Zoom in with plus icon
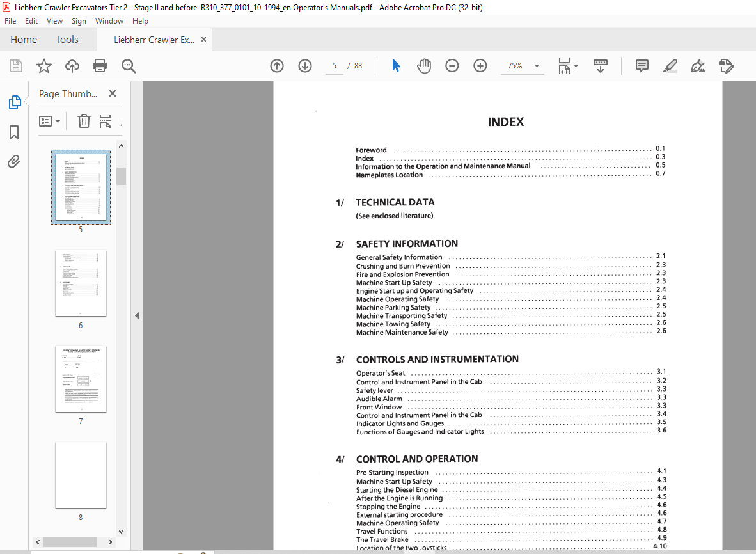756x554 pixels. pos(480,66)
